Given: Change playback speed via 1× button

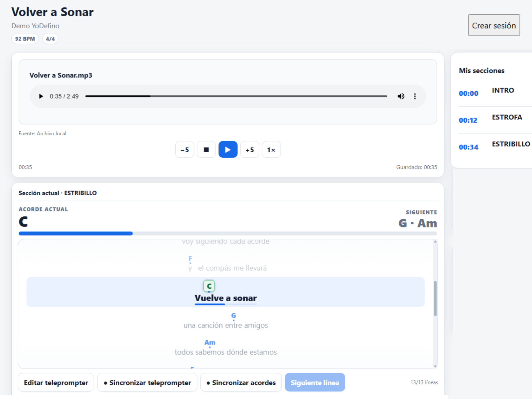Looking at the screenshot, I should 271,150.
